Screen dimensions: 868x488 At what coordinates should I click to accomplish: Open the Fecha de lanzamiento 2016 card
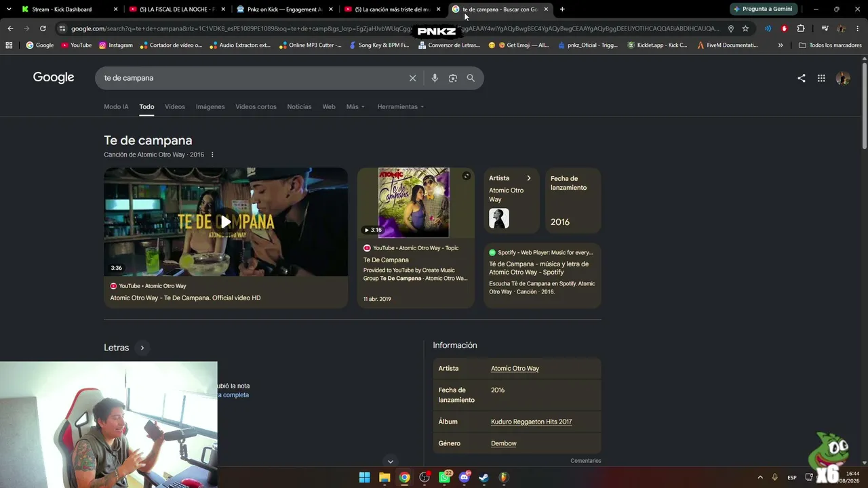click(573, 201)
